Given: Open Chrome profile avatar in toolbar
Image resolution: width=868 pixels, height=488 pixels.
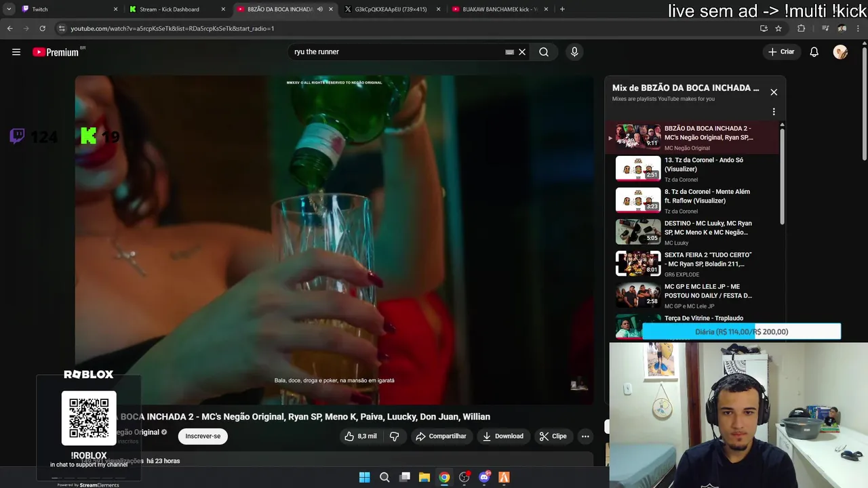Looking at the screenshot, I should [842, 28].
